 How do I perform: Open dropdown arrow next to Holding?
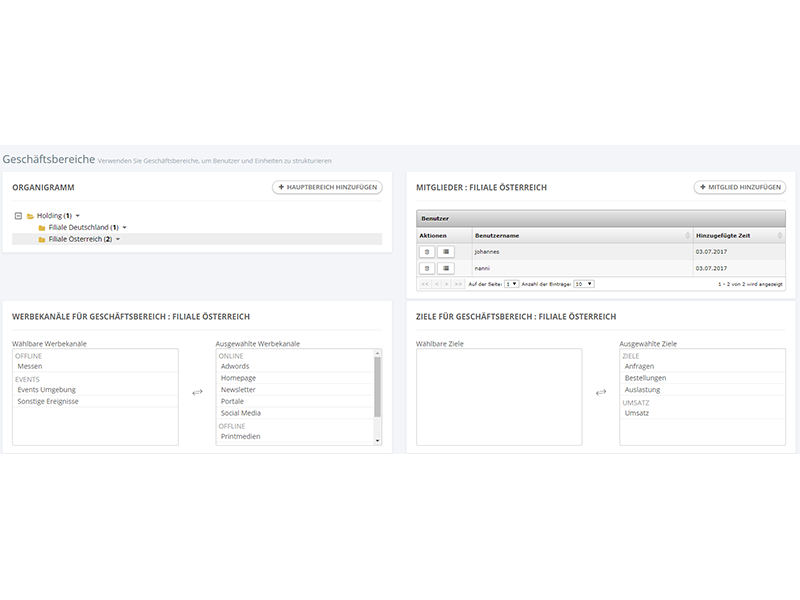pyautogui.click(x=78, y=216)
